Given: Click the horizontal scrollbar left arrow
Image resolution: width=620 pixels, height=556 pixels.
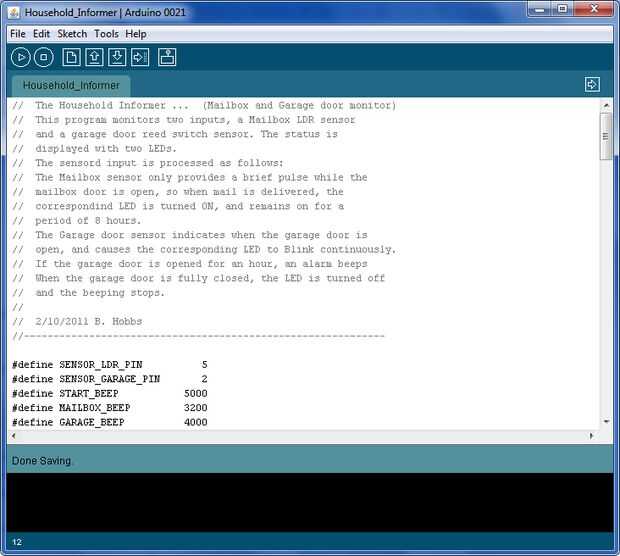Looking at the screenshot, I should coord(14,436).
